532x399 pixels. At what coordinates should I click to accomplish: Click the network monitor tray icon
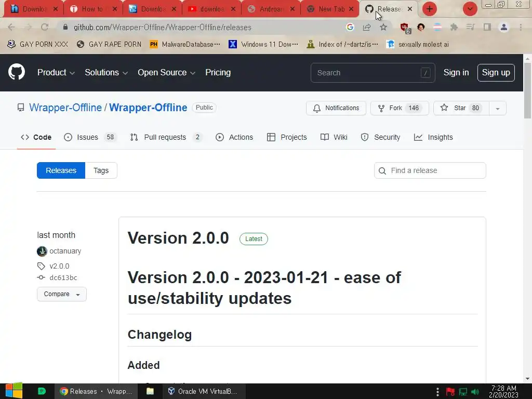(463, 392)
